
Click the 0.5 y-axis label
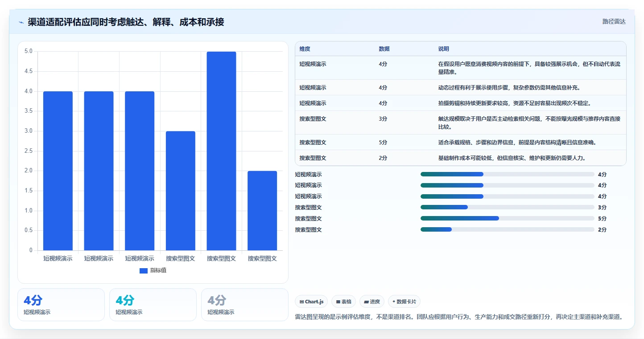coord(28,230)
